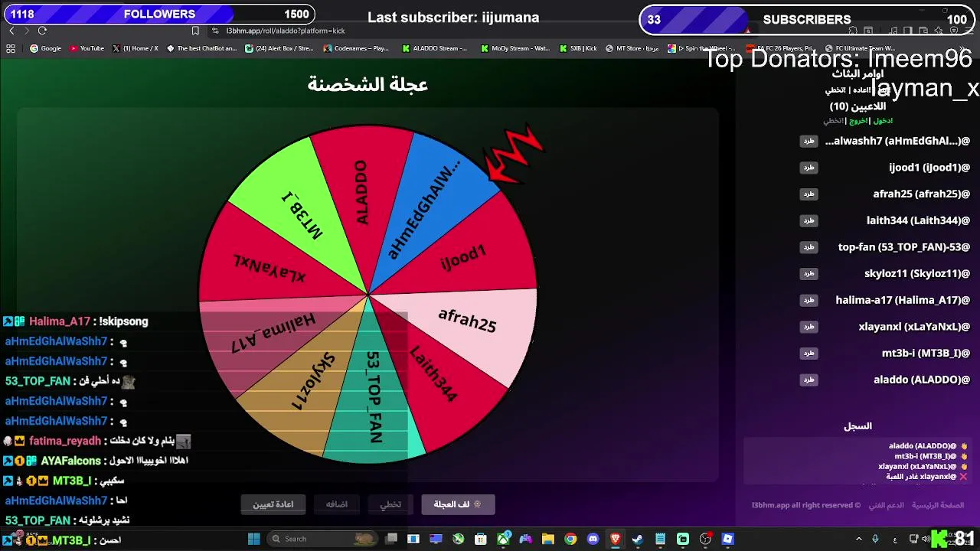Click the microphone icon in system tray
The image size is (980, 551).
[875, 539]
